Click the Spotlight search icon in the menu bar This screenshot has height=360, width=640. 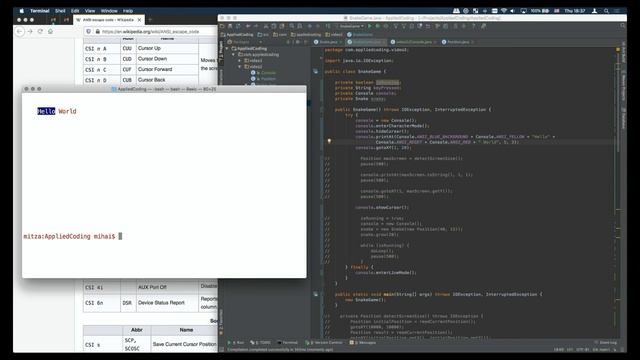click(607, 11)
